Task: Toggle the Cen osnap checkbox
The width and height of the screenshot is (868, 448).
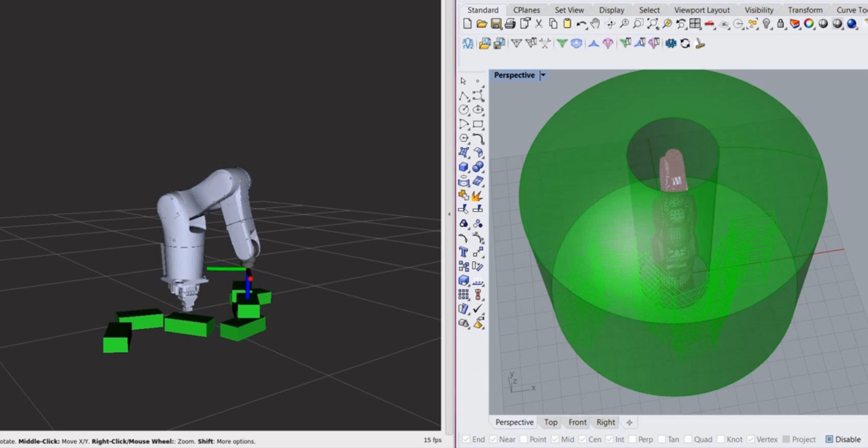Action: tap(582, 439)
